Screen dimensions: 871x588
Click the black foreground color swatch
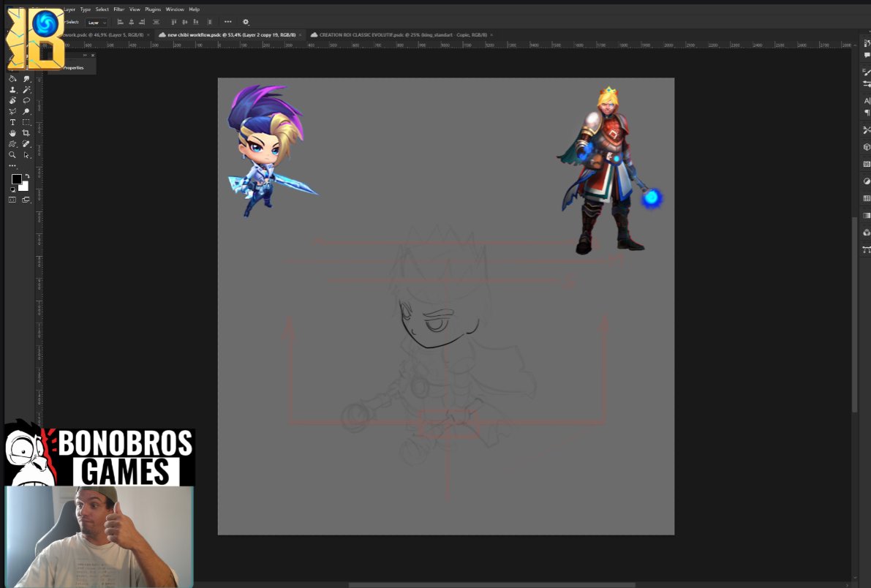(x=17, y=179)
